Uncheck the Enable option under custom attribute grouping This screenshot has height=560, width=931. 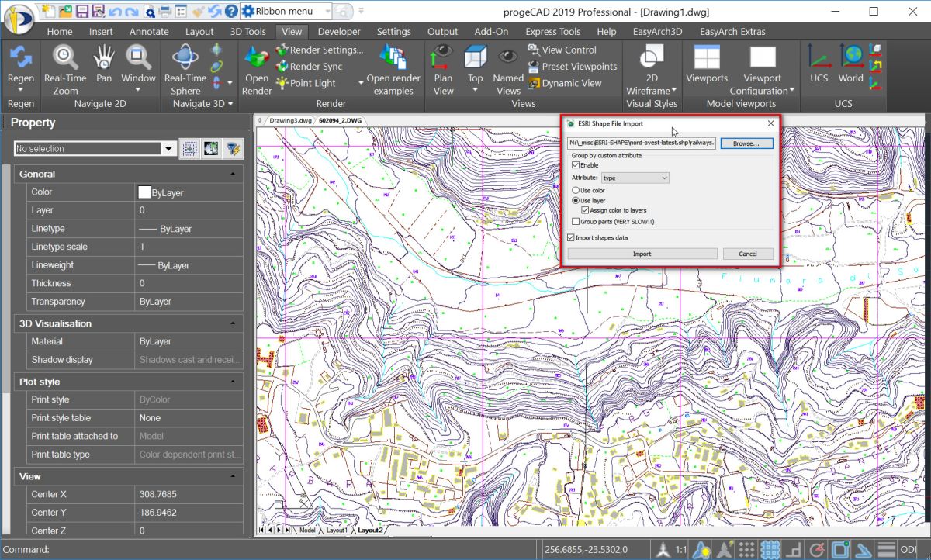[x=576, y=164]
